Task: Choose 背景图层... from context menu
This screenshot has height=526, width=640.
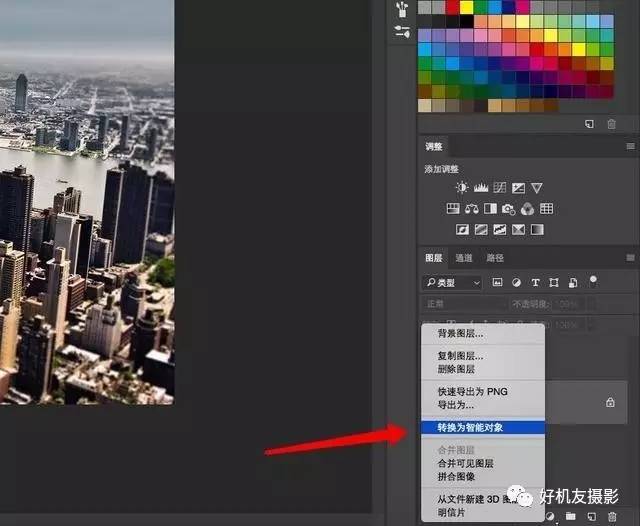Action: coord(483,333)
